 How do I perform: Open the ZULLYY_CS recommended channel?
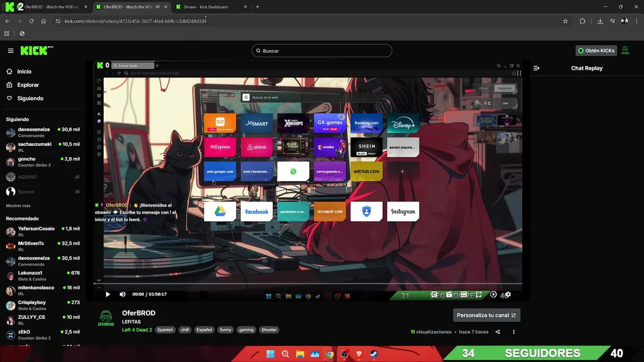(x=43, y=320)
